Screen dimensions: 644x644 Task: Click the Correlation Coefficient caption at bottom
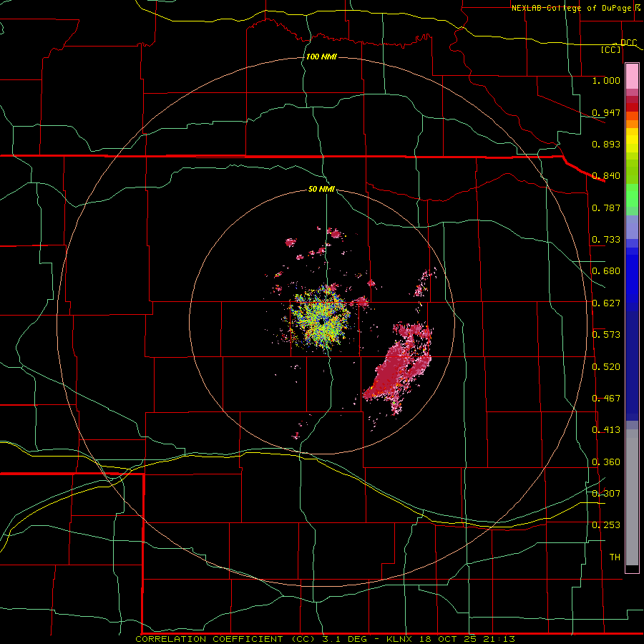pyautogui.click(x=326, y=639)
